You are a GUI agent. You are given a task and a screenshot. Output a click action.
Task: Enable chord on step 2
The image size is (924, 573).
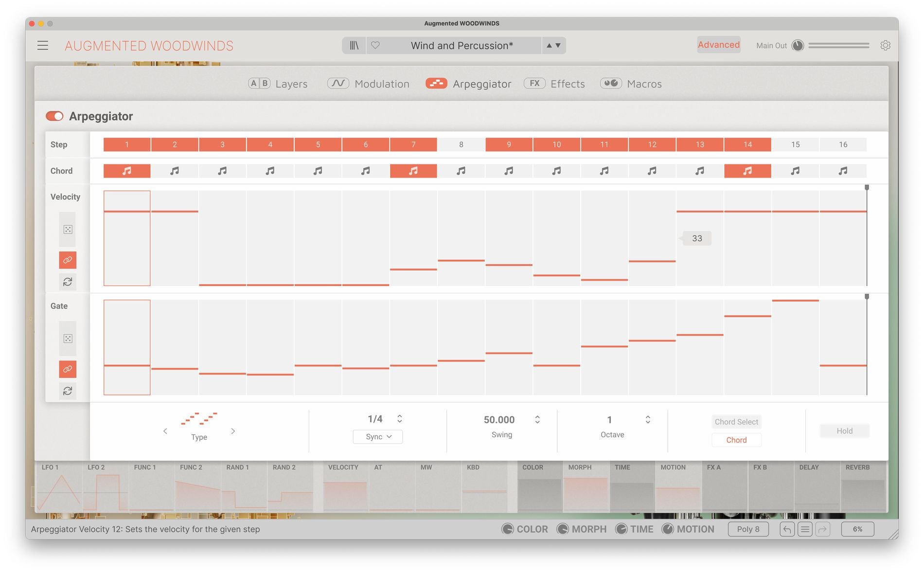pyautogui.click(x=175, y=171)
